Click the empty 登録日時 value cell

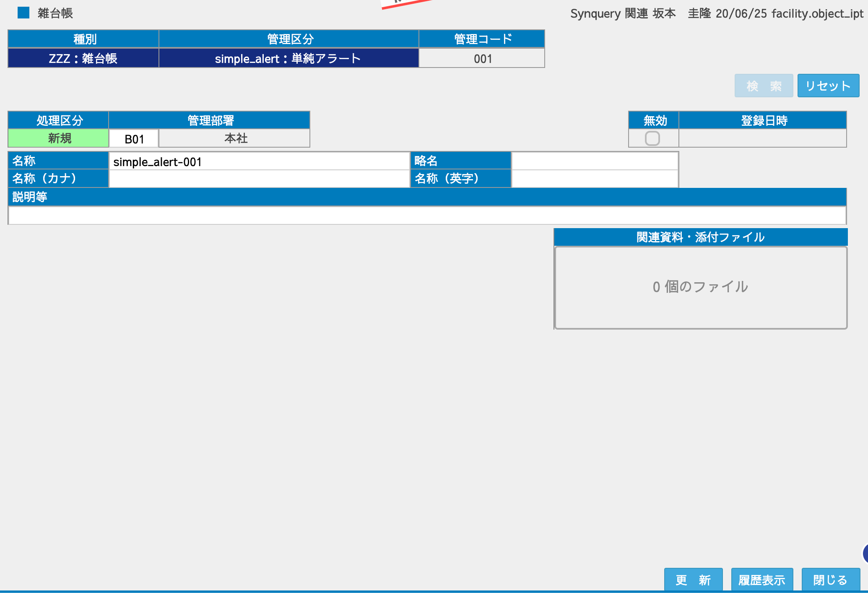[x=762, y=138]
